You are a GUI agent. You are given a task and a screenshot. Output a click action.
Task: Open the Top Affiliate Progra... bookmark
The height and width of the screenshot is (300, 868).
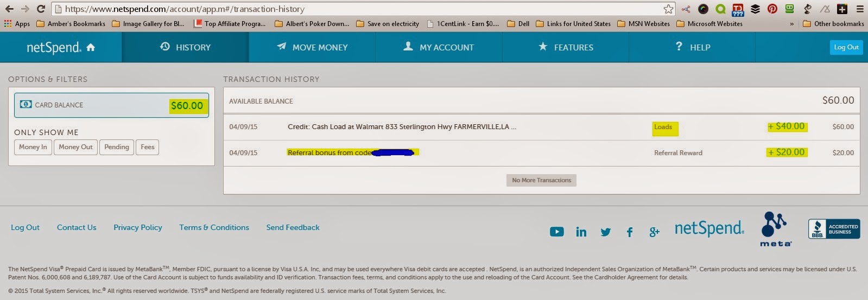coord(230,23)
